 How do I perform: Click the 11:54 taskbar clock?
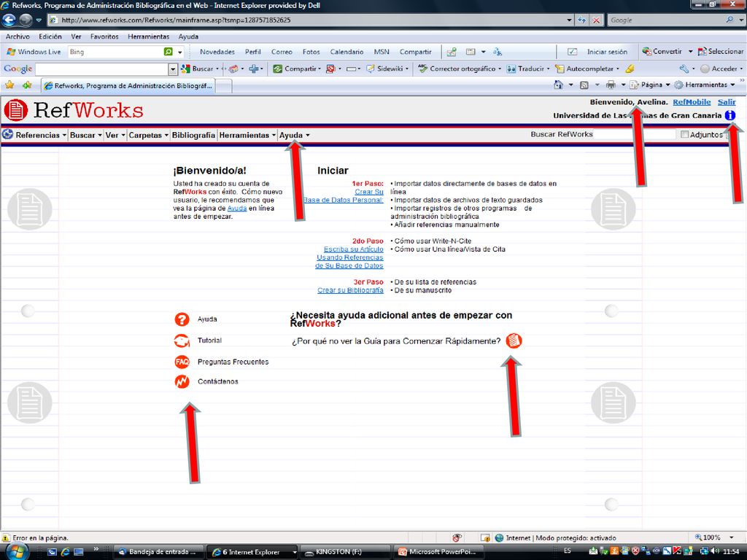pyautogui.click(x=731, y=551)
